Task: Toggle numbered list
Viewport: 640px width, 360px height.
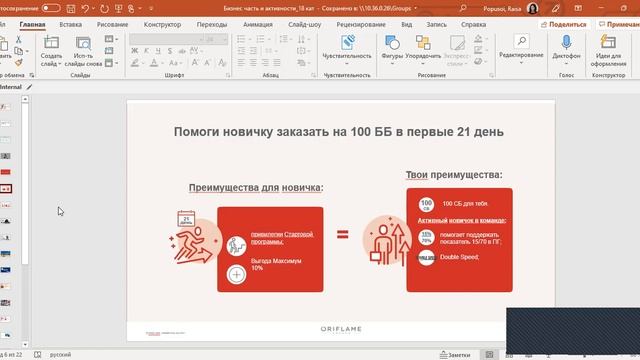Action: tap(260, 39)
